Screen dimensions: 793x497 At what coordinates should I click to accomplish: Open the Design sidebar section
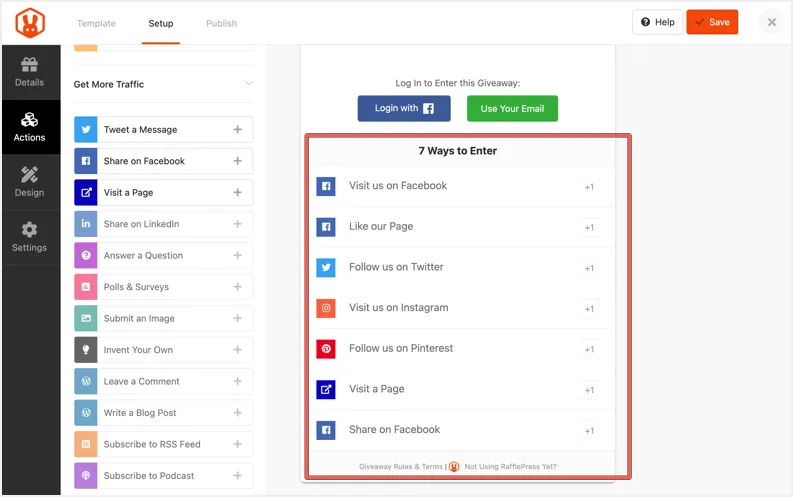tap(30, 181)
